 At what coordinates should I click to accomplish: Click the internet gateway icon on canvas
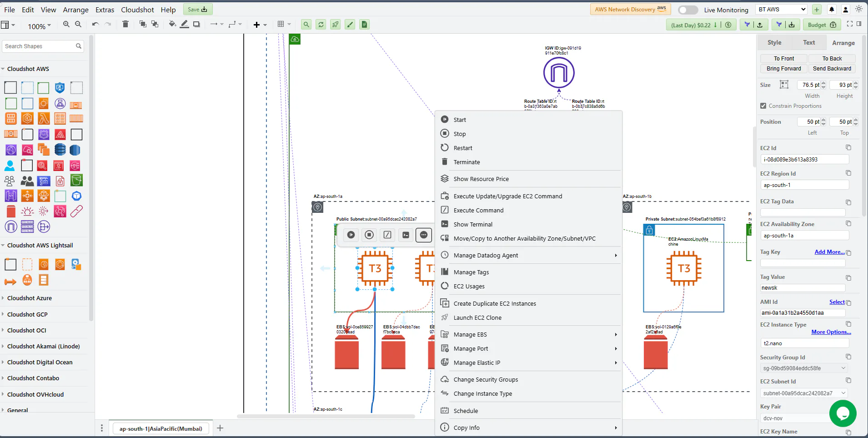point(559,73)
